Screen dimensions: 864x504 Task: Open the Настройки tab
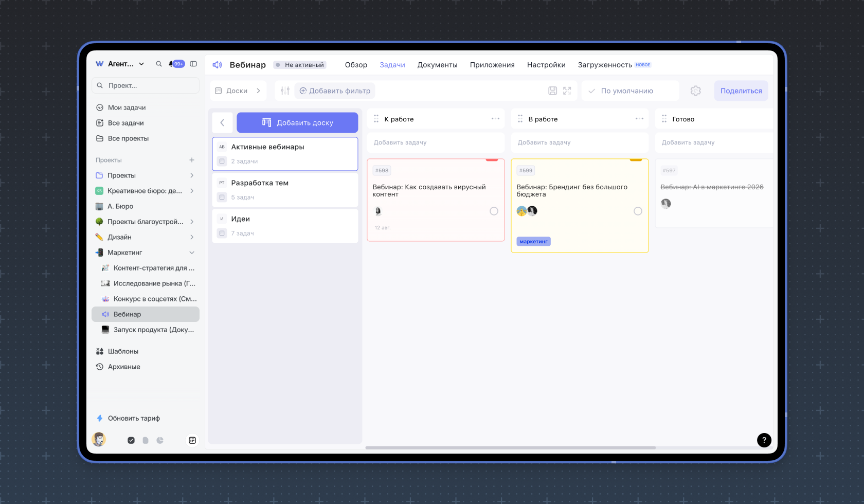tap(546, 65)
